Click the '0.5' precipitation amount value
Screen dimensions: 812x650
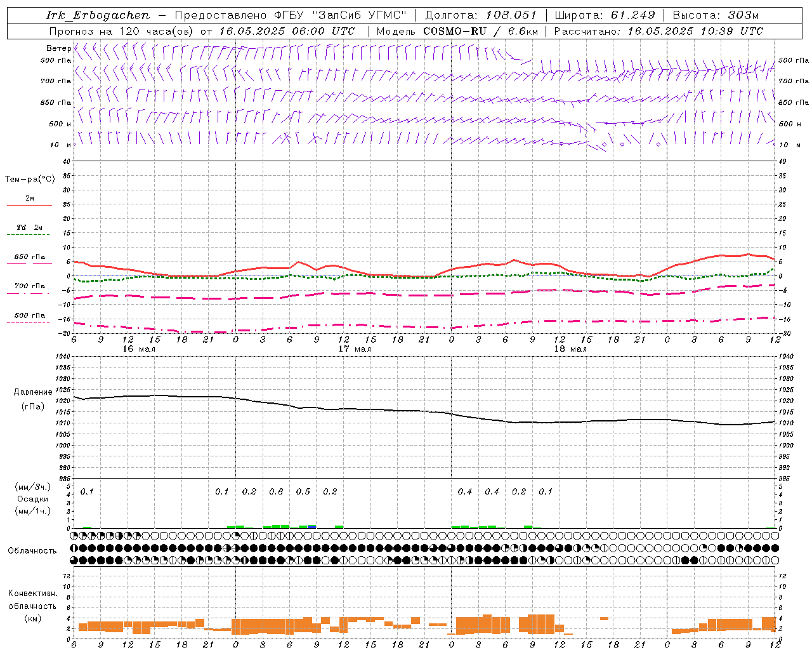click(x=303, y=491)
